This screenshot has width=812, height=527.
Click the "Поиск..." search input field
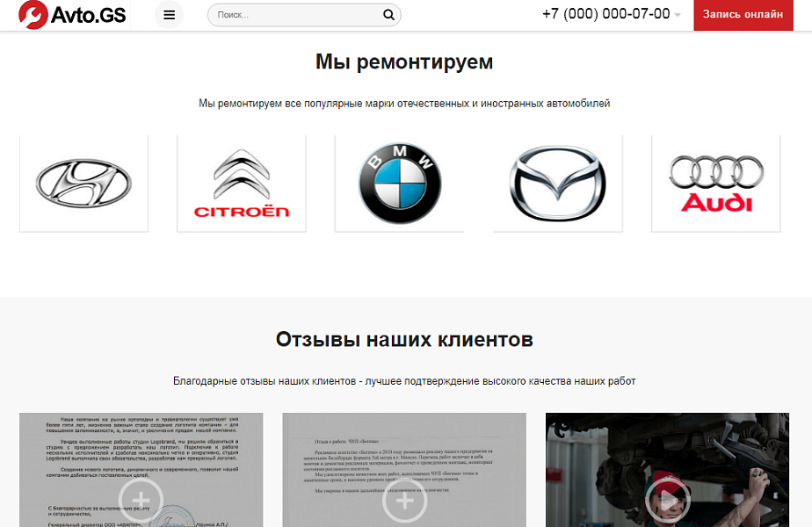click(x=290, y=14)
